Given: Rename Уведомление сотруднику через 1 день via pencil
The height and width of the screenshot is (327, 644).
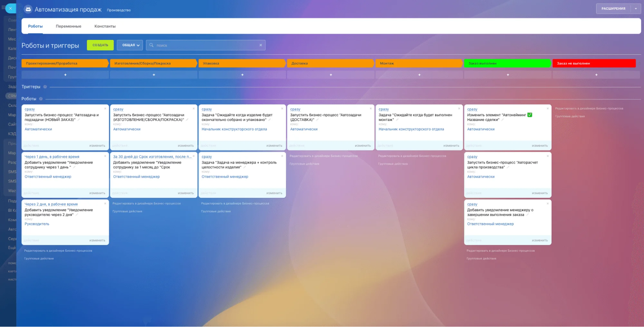Looking at the screenshot, I should pyautogui.click(x=74, y=167).
